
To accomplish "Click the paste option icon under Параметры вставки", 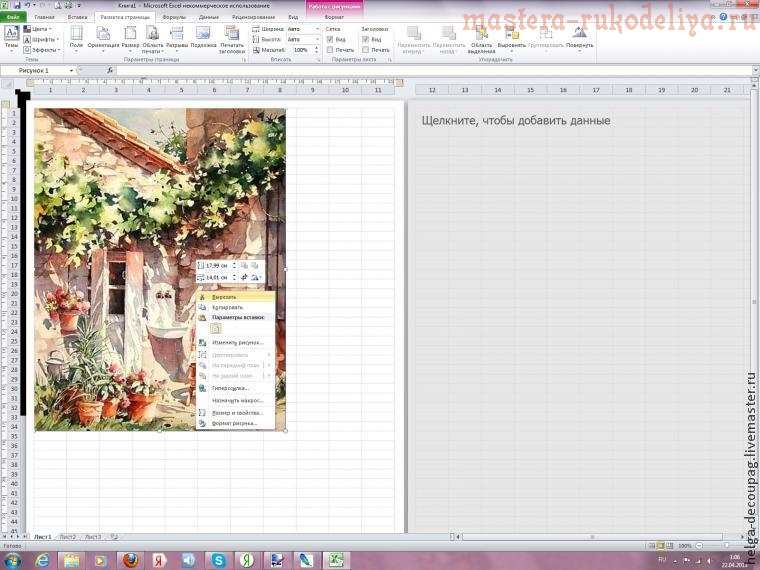I will pyautogui.click(x=216, y=329).
